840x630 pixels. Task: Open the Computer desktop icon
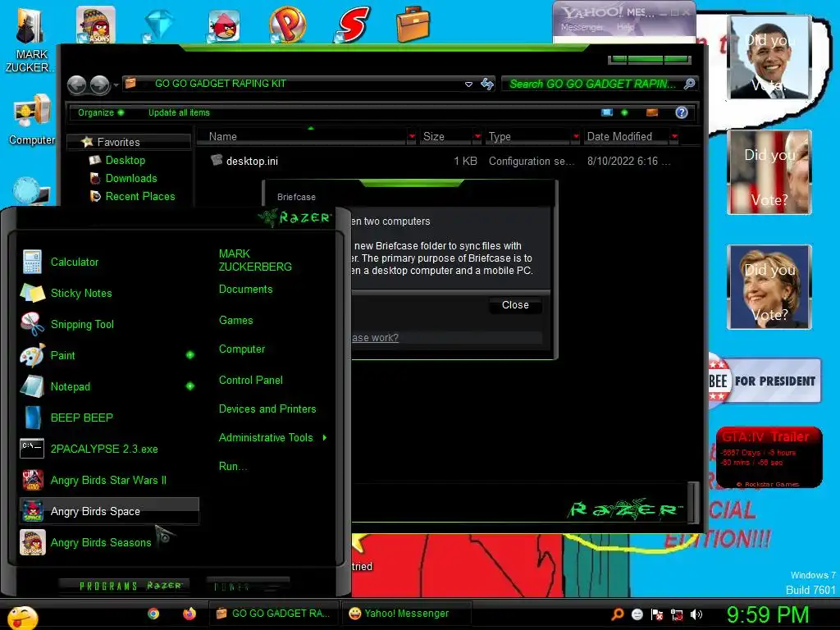click(32, 119)
